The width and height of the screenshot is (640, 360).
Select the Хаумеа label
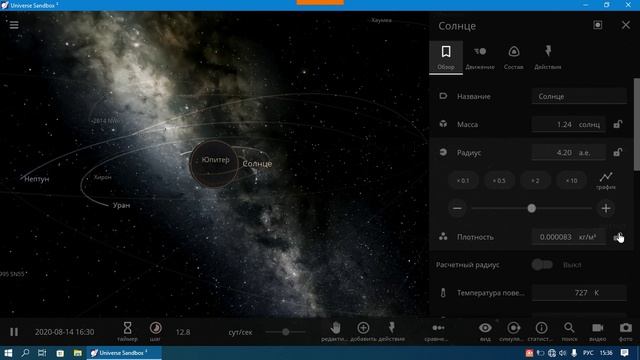pos(382,20)
